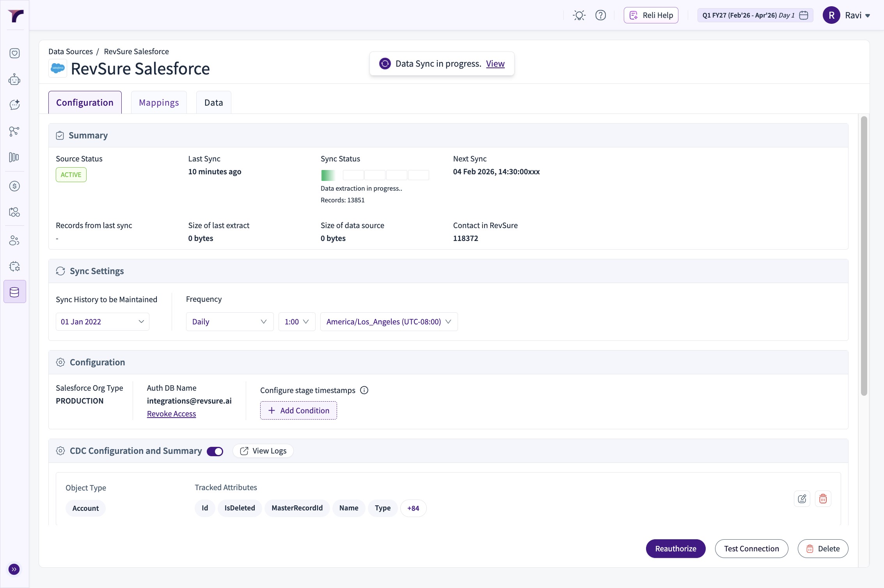884x588 pixels.
Task: Click the Sync Status progress bar
Action: pos(375,175)
